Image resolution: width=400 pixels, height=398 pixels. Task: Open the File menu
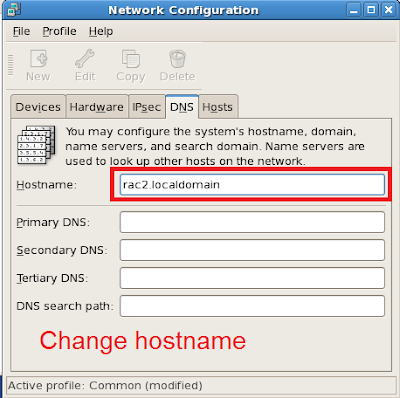click(x=22, y=31)
